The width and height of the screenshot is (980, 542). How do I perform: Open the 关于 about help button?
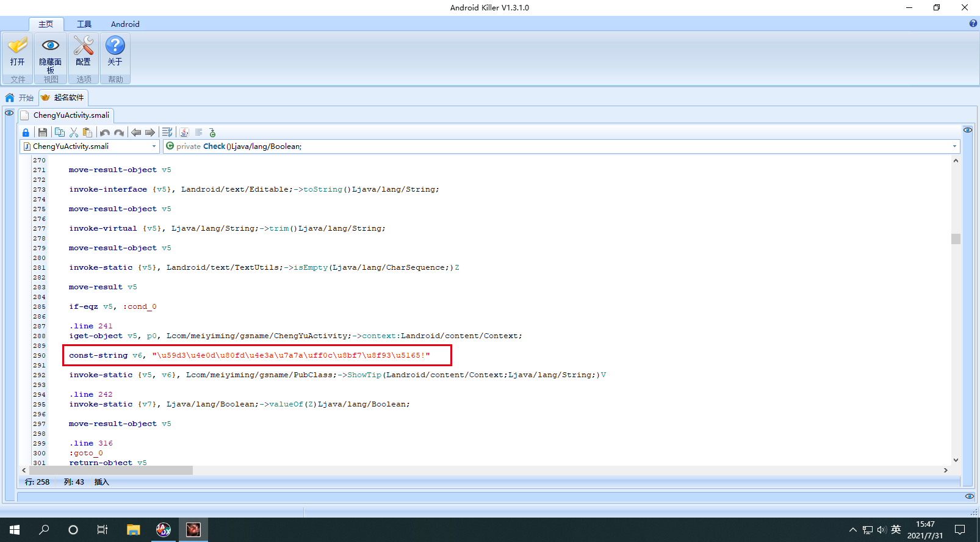[115, 52]
